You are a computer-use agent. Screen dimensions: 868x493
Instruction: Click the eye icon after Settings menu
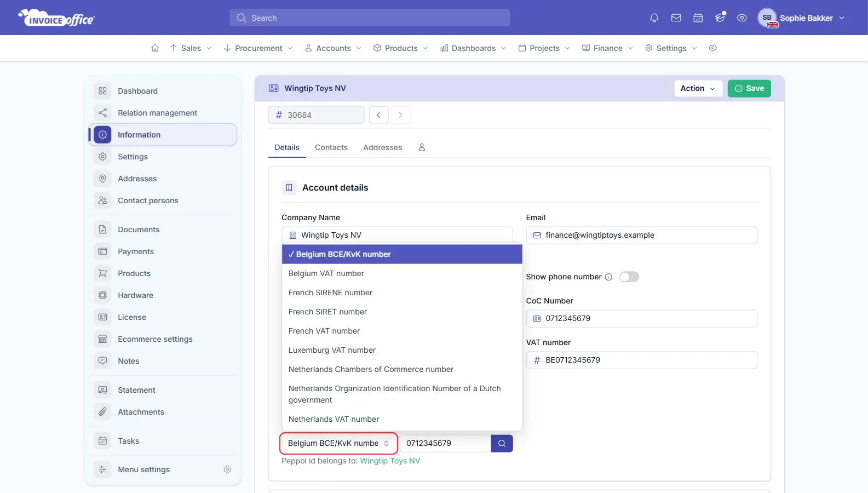(712, 48)
